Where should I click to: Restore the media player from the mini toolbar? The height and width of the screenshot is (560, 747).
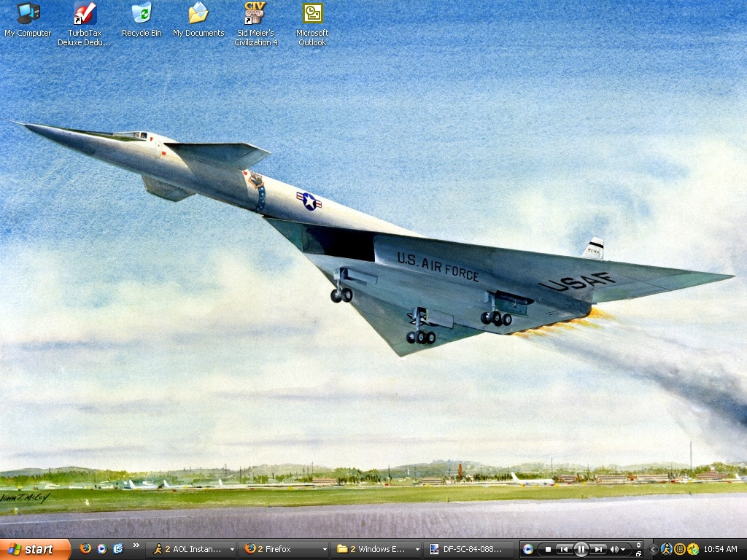638,554
